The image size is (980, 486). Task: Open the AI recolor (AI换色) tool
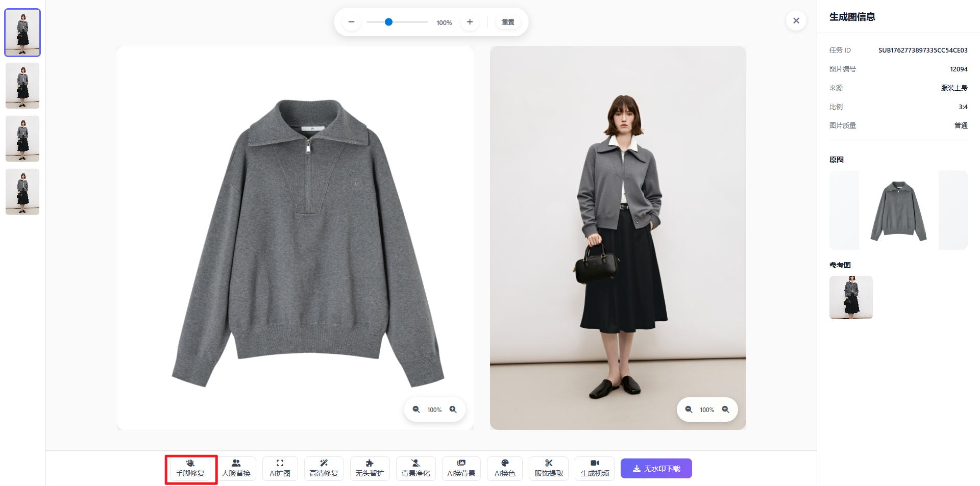pyautogui.click(x=504, y=469)
